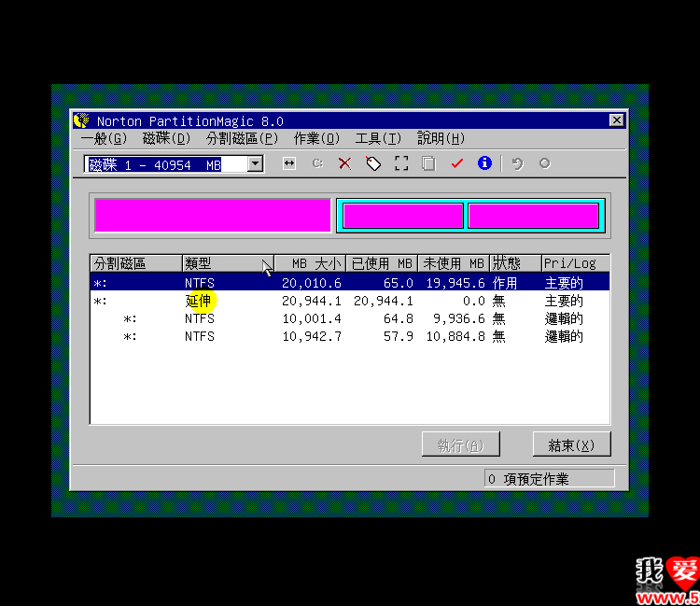Screen dimensions: 700x606
Task: Click the 狀態 column header
Action: pos(515,263)
